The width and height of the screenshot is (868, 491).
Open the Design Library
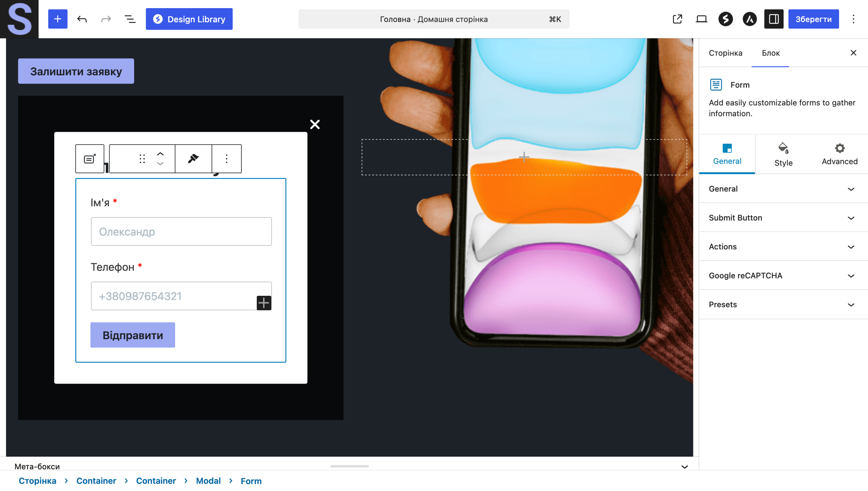click(x=189, y=19)
